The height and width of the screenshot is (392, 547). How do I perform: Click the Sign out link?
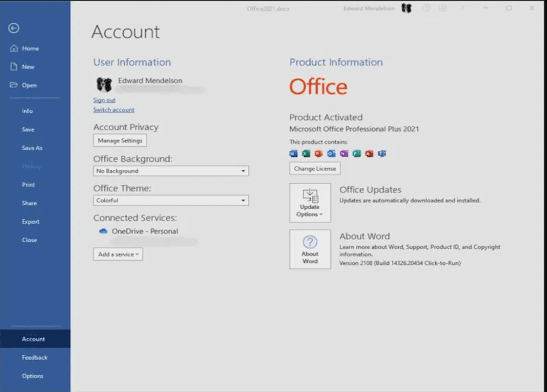tap(104, 100)
